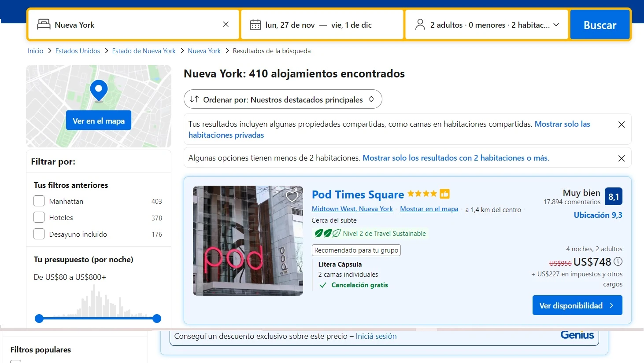Click the Litera Cápsula room name
The width and height of the screenshot is (644, 363).
click(340, 264)
